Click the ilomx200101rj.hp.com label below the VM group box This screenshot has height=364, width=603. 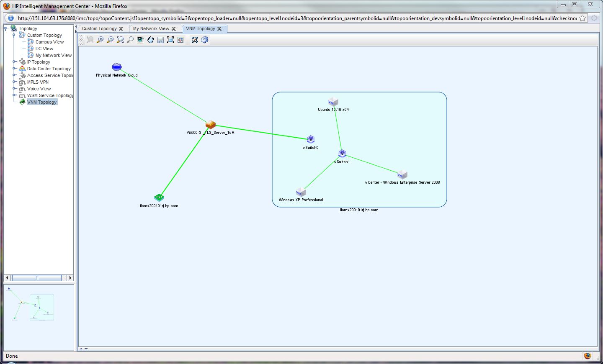pyautogui.click(x=359, y=210)
